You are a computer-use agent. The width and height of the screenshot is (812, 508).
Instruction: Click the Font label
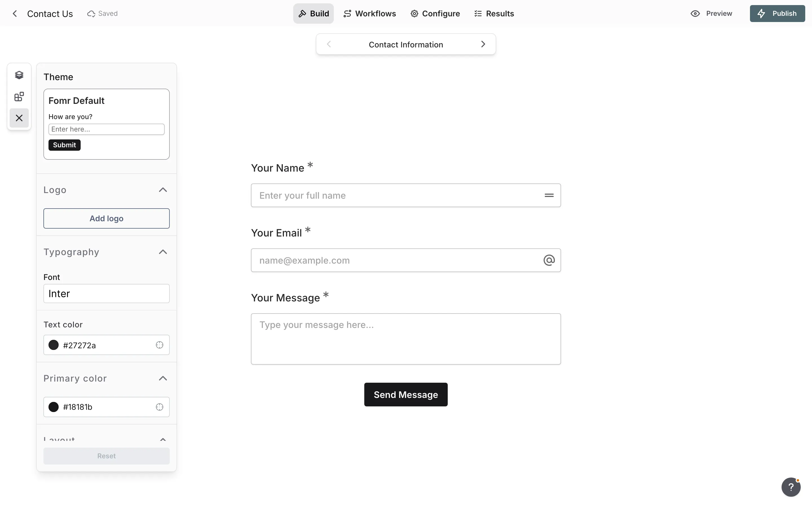pos(52,277)
